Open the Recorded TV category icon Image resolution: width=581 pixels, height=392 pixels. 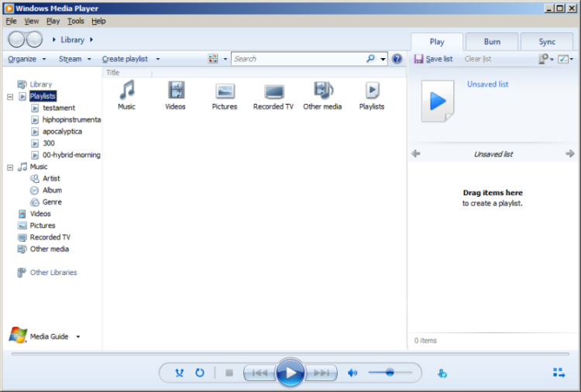[x=273, y=91]
